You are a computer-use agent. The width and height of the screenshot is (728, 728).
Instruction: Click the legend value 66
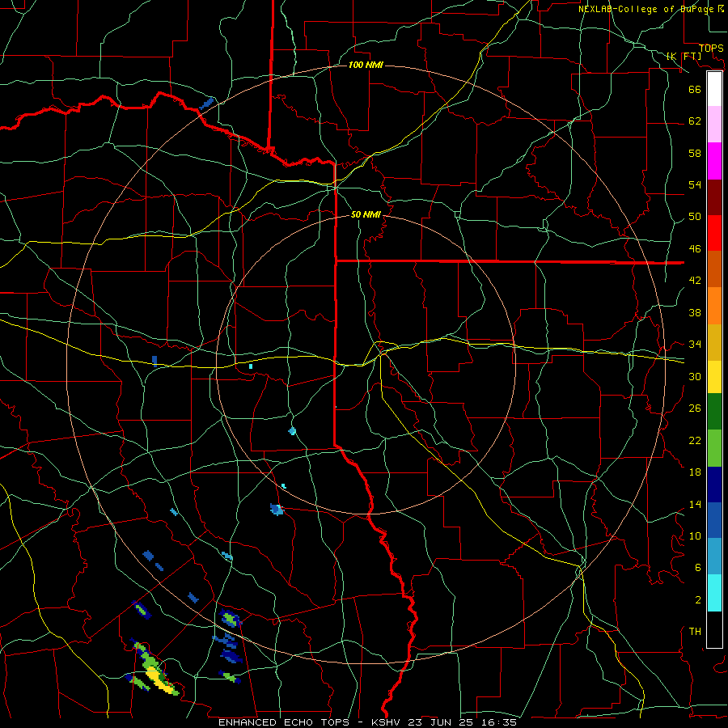click(x=695, y=89)
